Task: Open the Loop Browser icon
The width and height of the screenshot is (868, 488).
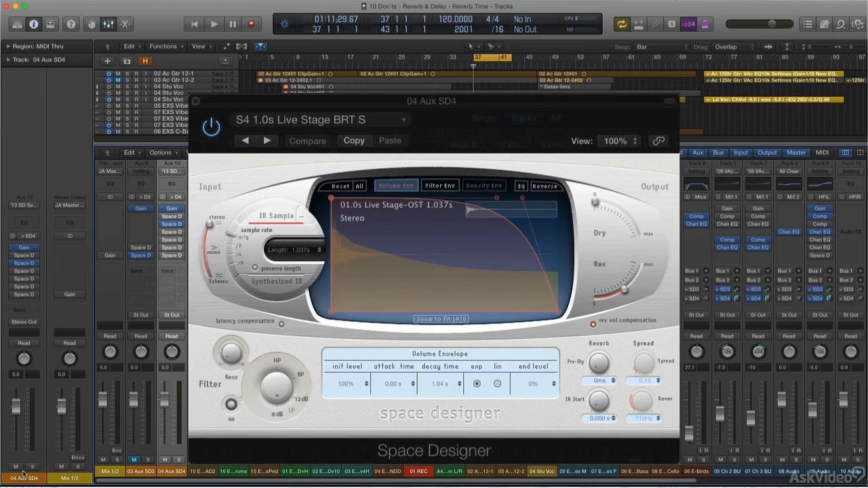Action: point(841,24)
